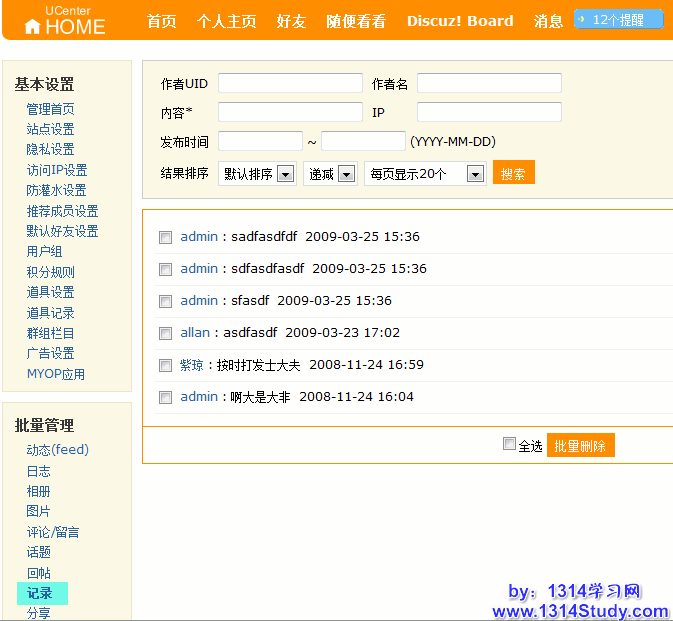Open the 每页显示20个 per-page dropdown

tap(425, 174)
